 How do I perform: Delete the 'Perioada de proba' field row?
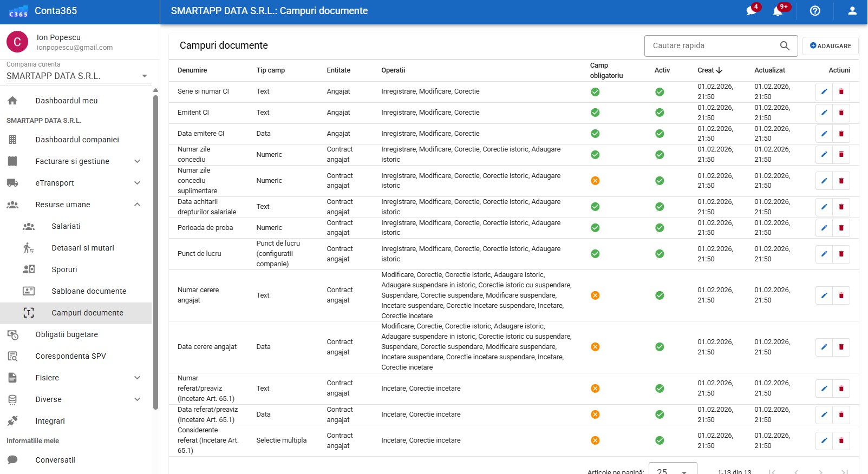(841, 228)
